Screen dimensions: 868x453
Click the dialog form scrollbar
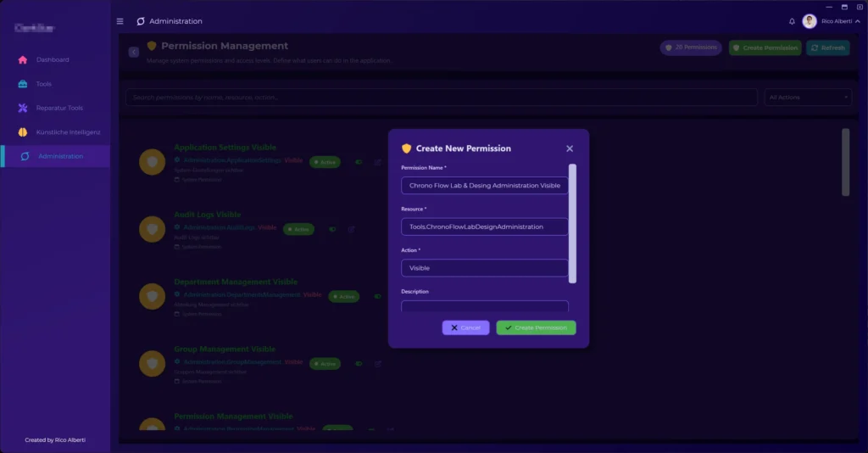coord(572,224)
